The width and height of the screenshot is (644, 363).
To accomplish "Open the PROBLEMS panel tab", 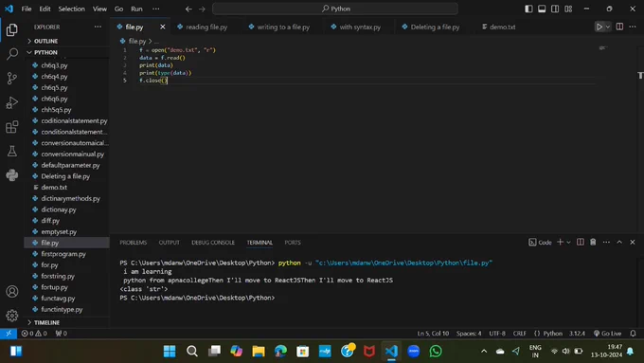I will click(x=134, y=243).
